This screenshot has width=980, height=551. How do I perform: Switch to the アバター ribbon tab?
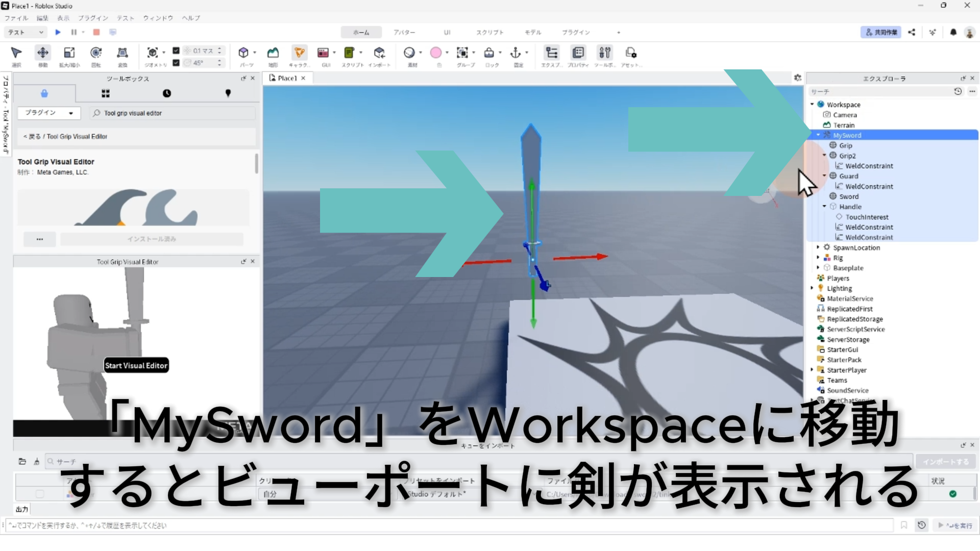pyautogui.click(x=404, y=32)
